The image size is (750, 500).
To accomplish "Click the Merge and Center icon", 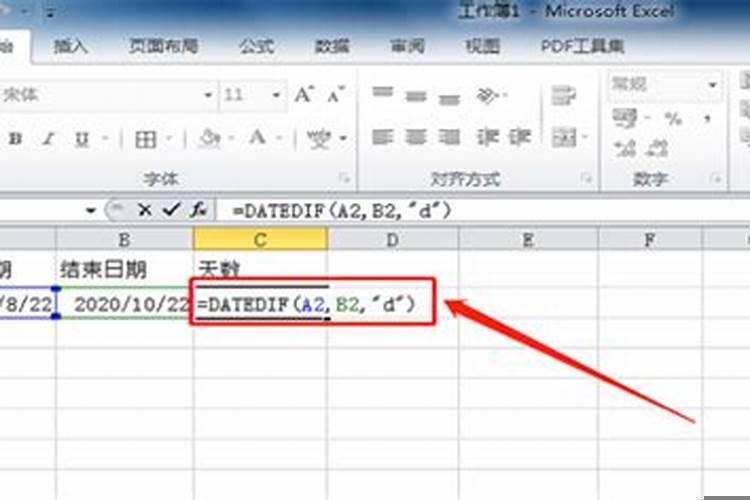I will click(x=564, y=137).
